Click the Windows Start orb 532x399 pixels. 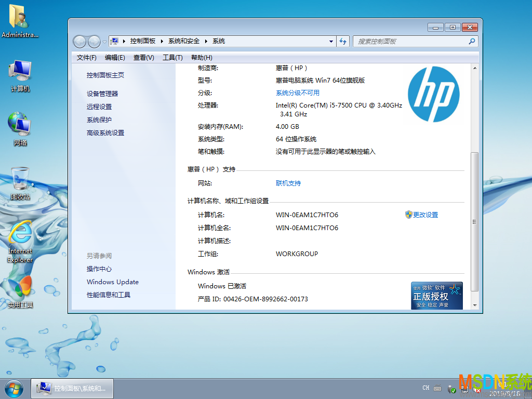[x=14, y=389]
